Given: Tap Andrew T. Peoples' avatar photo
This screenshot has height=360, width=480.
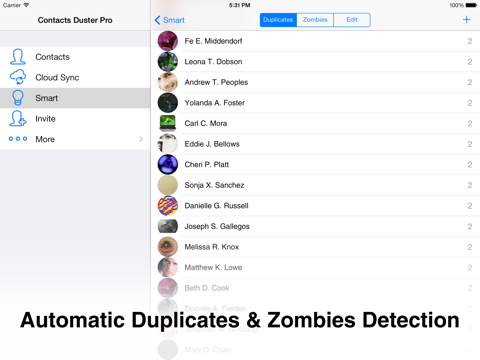Looking at the screenshot, I should [168, 82].
